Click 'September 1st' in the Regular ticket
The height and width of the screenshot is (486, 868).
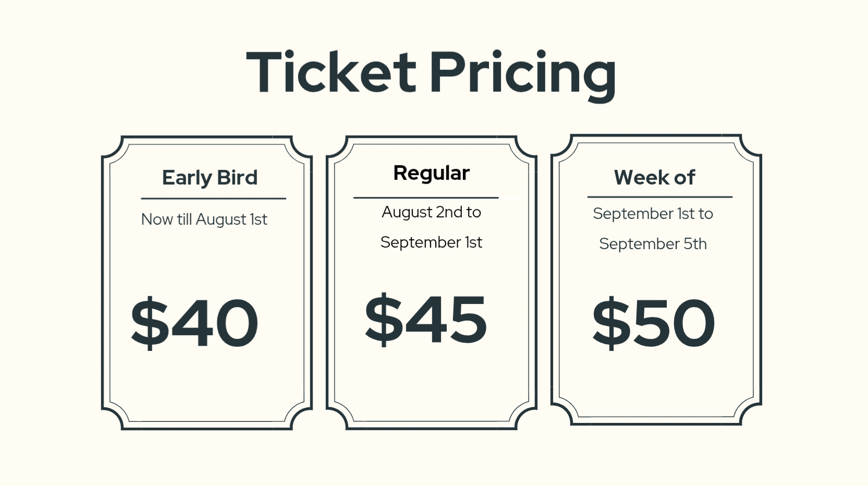(431, 242)
